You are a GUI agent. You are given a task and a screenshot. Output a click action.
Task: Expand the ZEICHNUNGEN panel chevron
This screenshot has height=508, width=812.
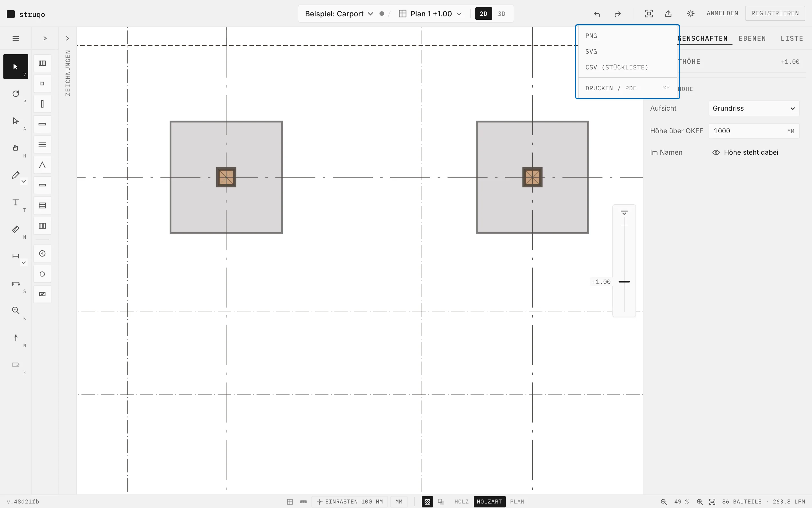click(x=67, y=38)
